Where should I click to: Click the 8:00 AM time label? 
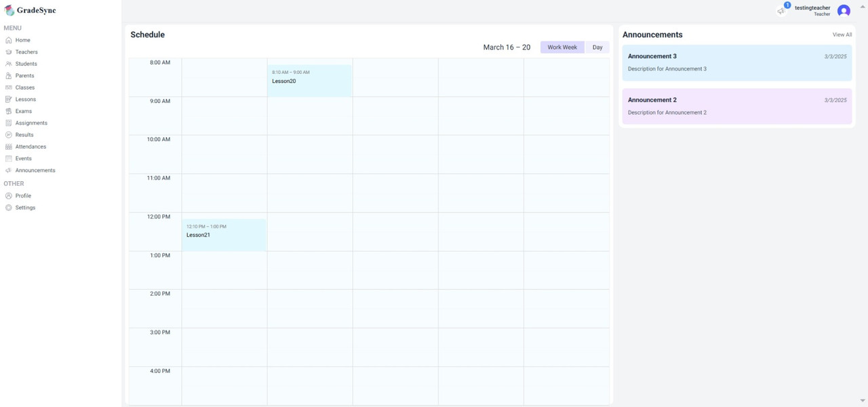click(x=160, y=62)
